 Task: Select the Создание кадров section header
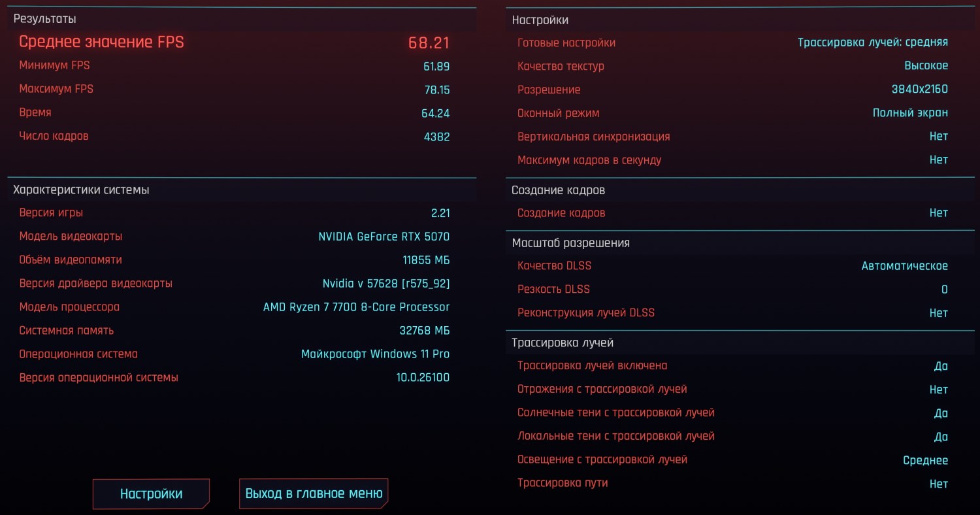(558, 190)
